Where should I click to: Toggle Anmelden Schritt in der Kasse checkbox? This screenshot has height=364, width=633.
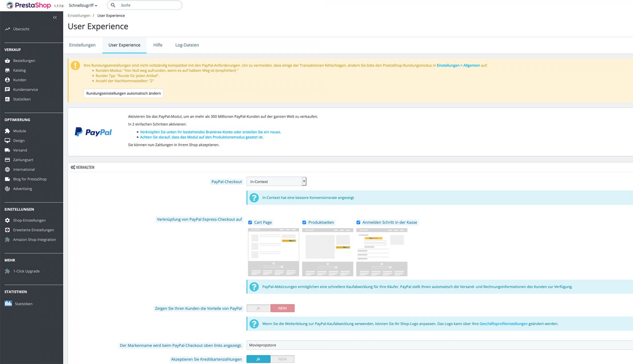[358, 223]
